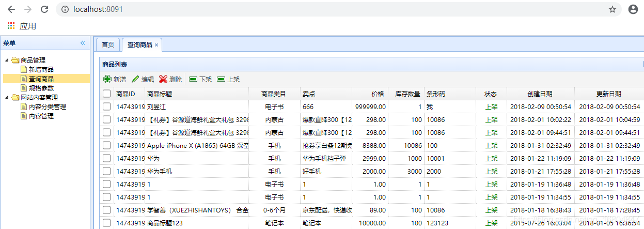Check the 学智善 (XUEZHISHANTOYS) row
This screenshot has width=644, height=229.
coord(106,210)
